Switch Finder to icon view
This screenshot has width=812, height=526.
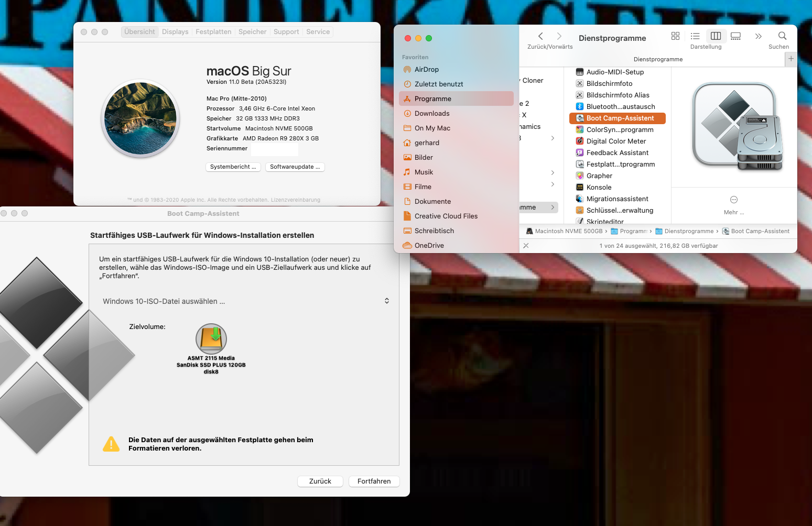coord(675,36)
